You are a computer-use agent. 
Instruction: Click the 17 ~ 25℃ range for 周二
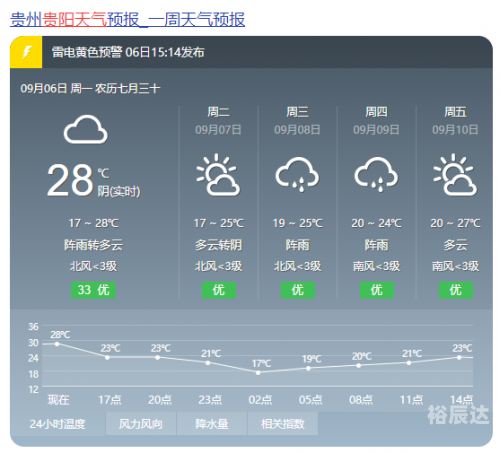pos(219,223)
